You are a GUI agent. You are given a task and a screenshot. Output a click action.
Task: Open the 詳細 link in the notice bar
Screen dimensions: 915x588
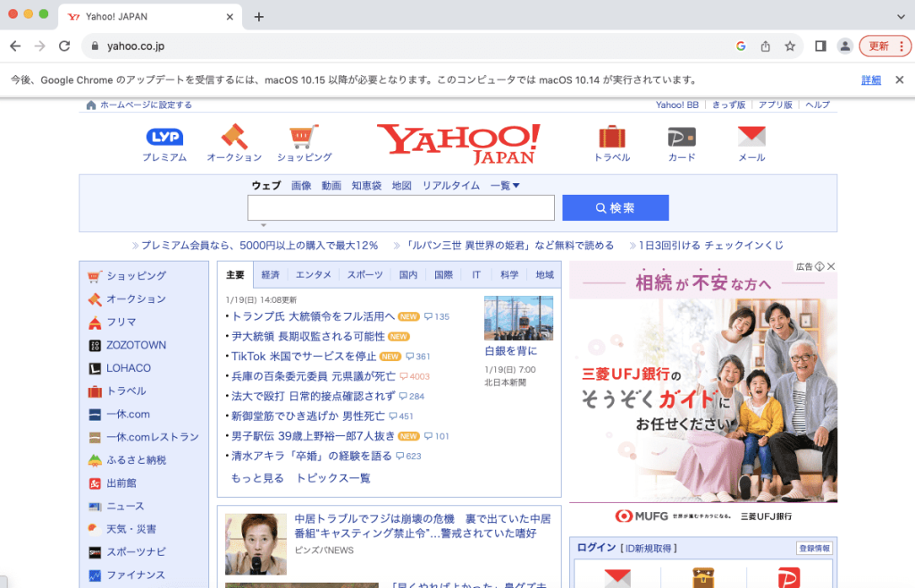[x=870, y=80]
